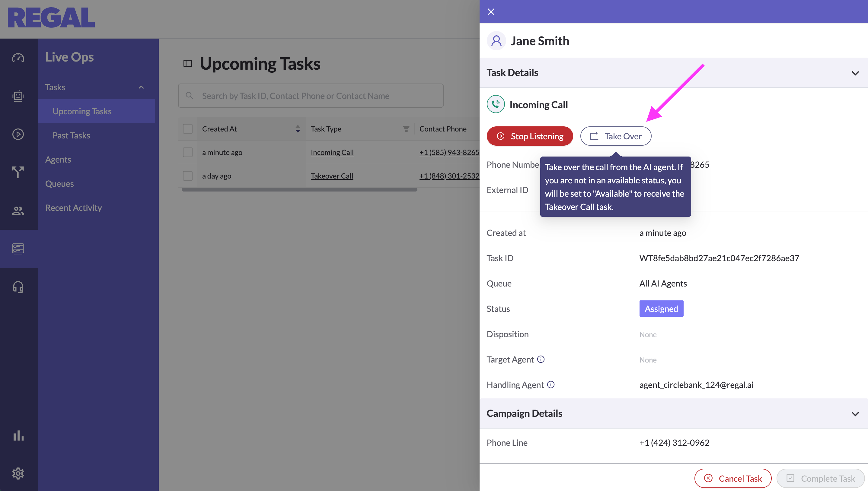Click the Take Over button
This screenshot has width=868, height=491.
click(616, 136)
